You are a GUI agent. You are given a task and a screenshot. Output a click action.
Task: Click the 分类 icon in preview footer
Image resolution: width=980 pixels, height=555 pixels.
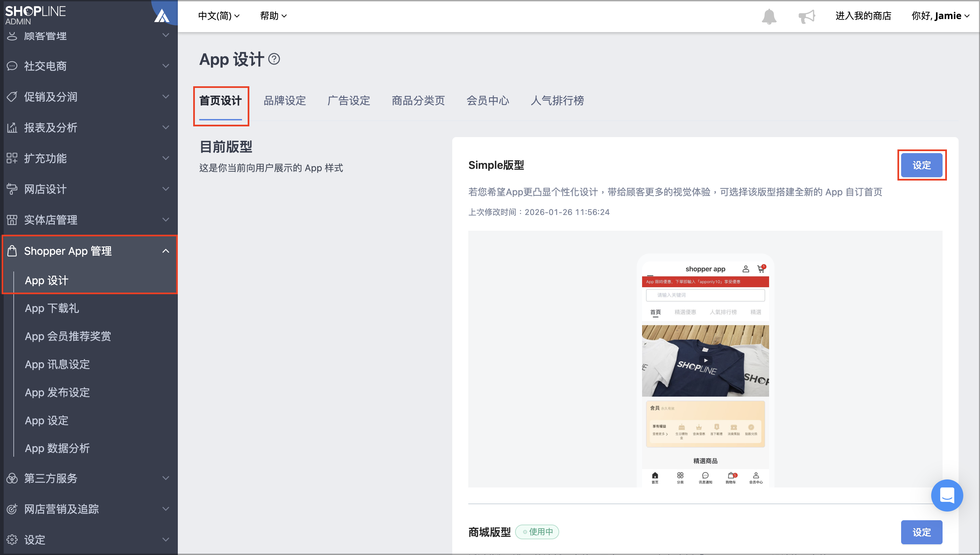(680, 475)
